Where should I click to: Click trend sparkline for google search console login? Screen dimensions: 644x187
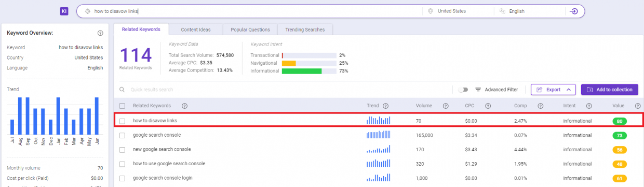point(379,178)
